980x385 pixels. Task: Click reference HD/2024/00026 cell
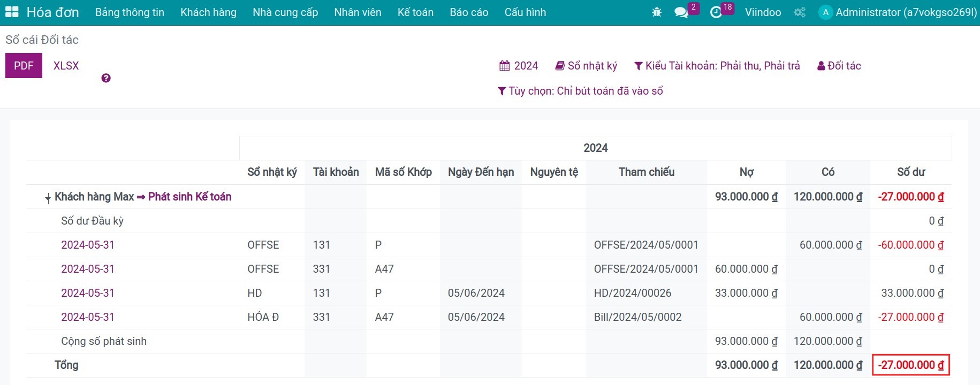pos(633,293)
